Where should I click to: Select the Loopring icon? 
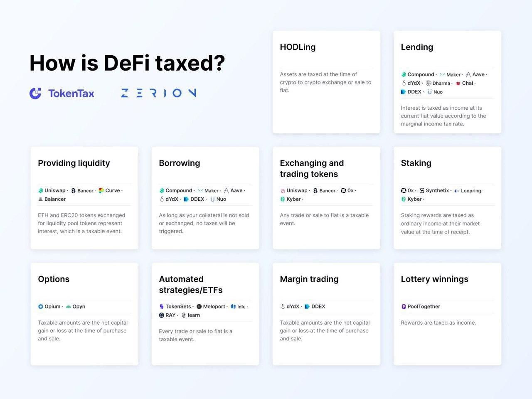click(x=457, y=191)
